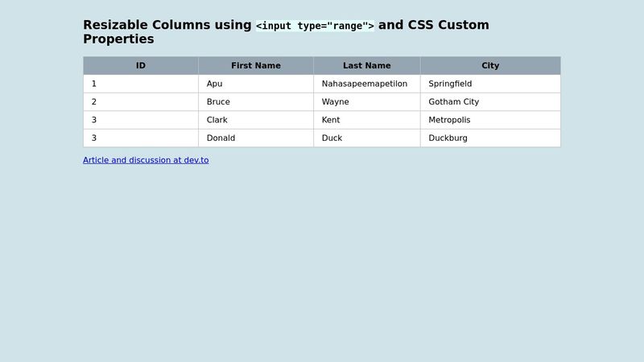Select the Gotham City cell

point(490,102)
